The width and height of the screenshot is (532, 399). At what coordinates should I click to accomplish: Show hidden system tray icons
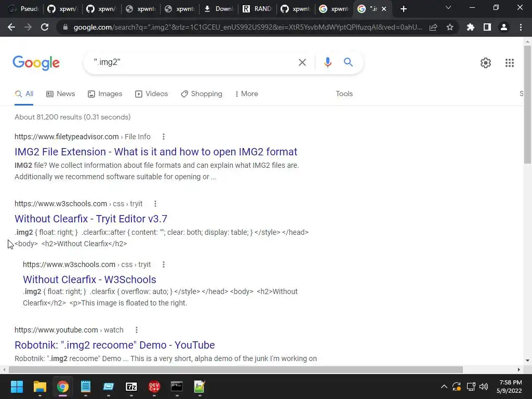tap(444, 387)
